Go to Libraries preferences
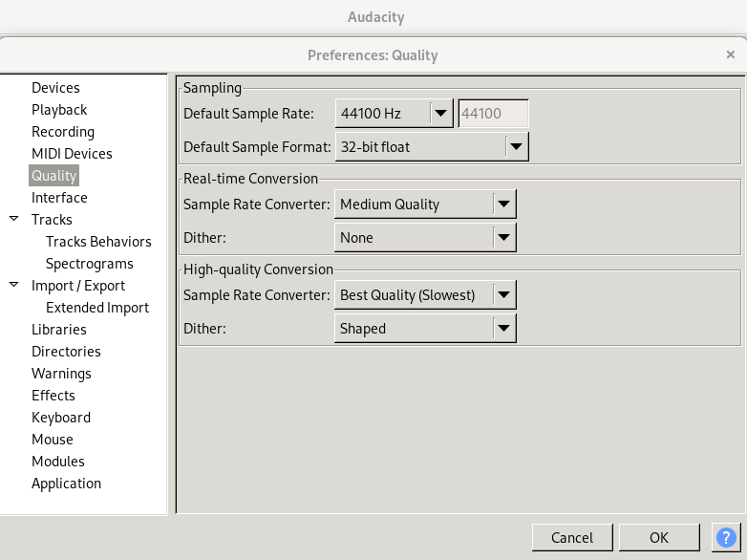 [x=58, y=330]
